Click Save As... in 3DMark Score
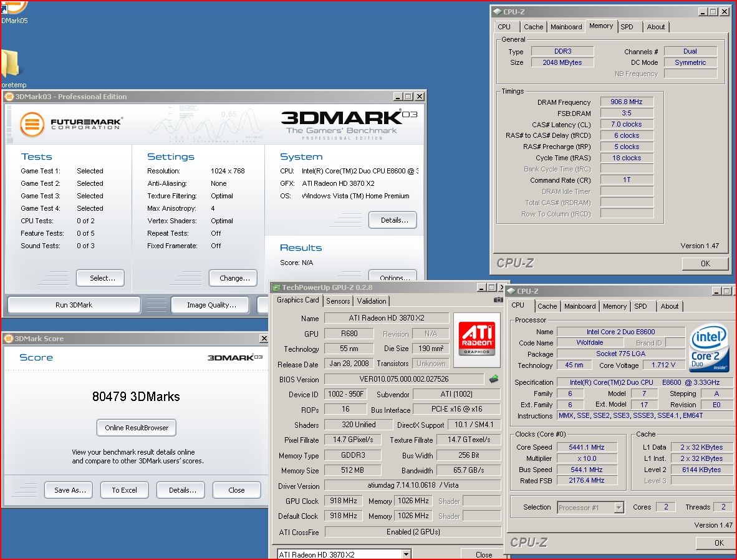This screenshot has width=737, height=560. tap(69, 490)
